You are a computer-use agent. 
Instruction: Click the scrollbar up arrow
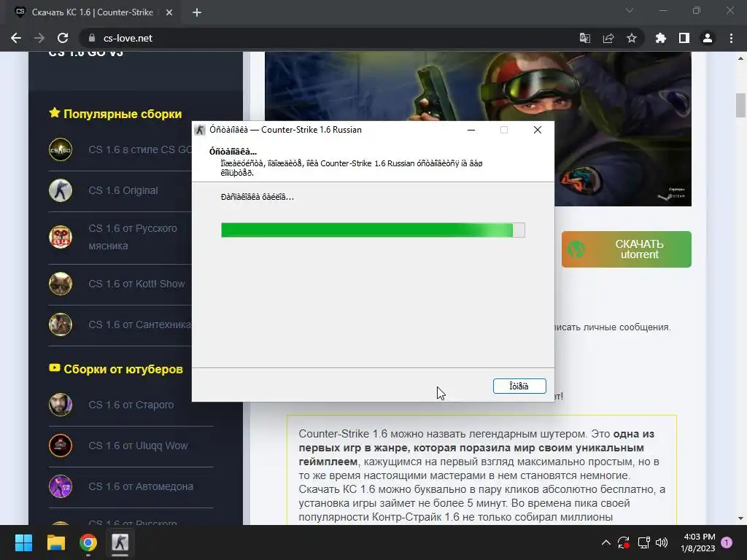[740, 58]
